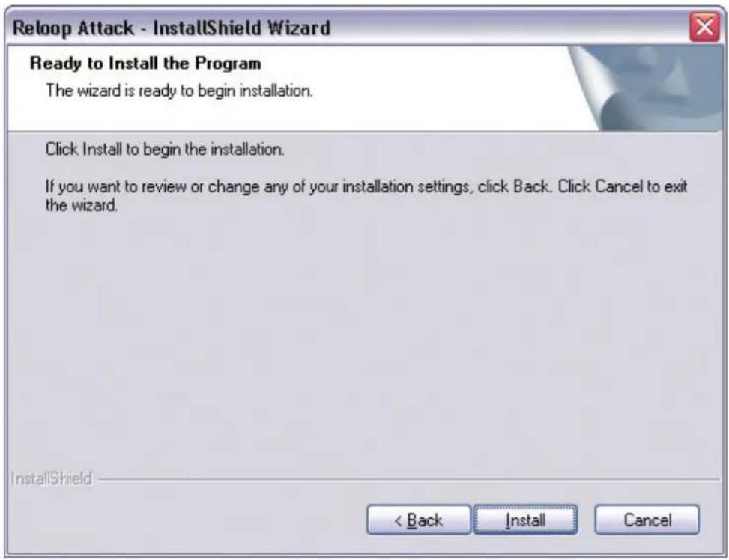Screen dimensions: 729x560
Task: Go back with the < Back button
Action: (418, 520)
